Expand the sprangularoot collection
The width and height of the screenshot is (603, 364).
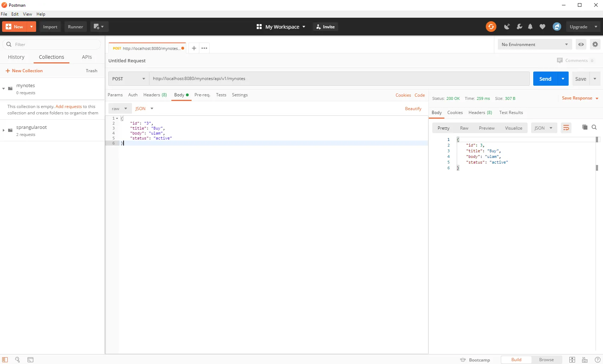(4, 130)
